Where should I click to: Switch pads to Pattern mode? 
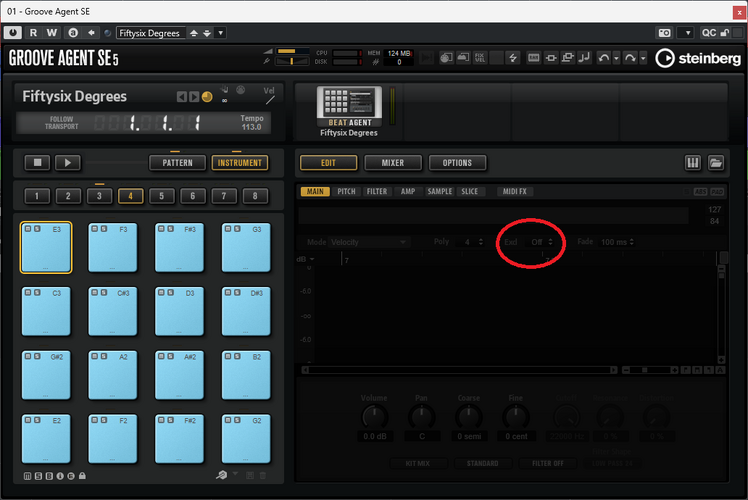click(x=177, y=163)
